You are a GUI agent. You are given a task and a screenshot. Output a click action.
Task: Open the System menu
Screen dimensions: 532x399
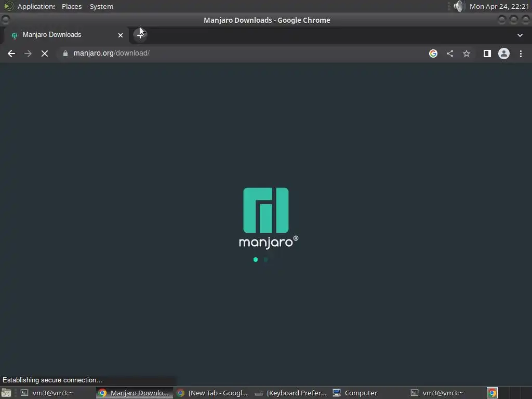(101, 6)
